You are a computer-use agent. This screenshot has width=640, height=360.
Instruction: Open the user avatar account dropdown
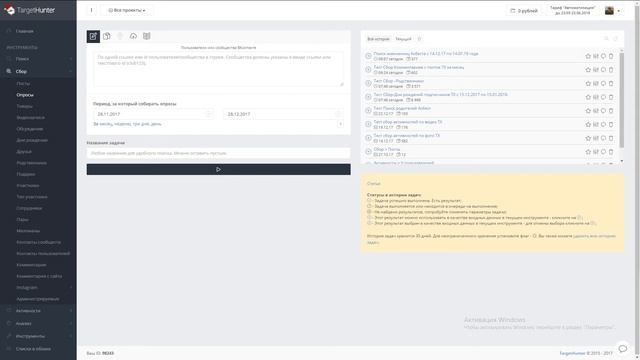click(613, 11)
